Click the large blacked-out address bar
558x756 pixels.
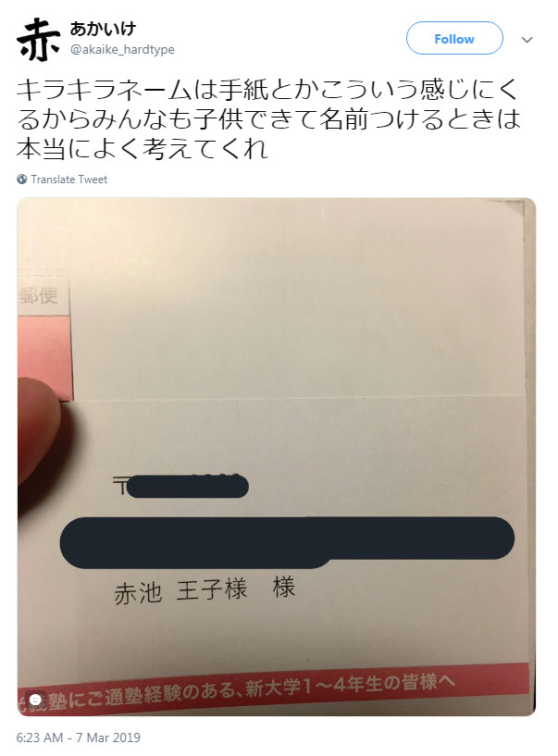pyautogui.click(x=287, y=542)
